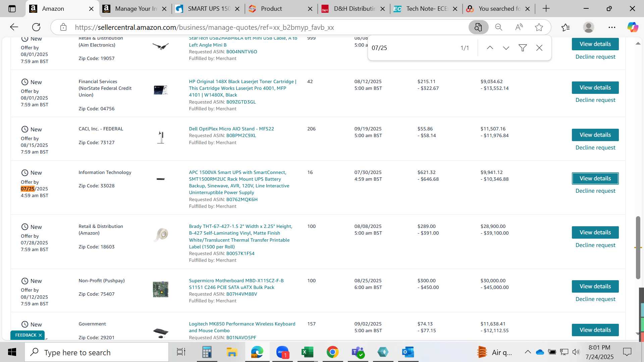Open find filter options icon
This screenshot has height=362, width=644.
523,48
